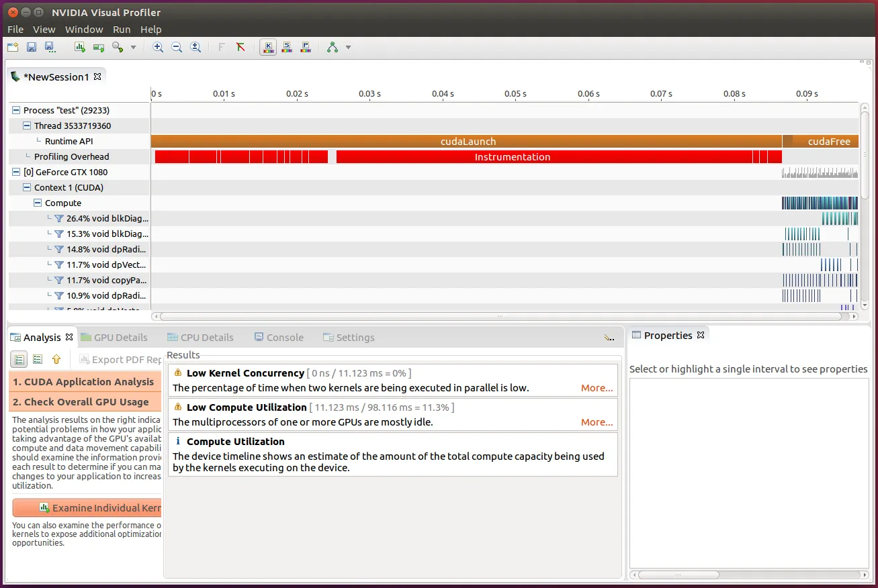Zoom out on the timeline
878x588 pixels.
177,47
